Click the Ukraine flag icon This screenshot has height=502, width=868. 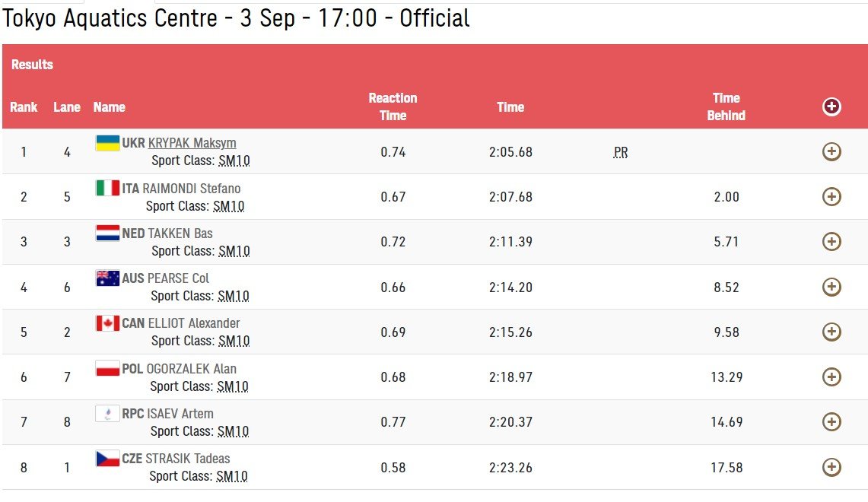point(107,143)
